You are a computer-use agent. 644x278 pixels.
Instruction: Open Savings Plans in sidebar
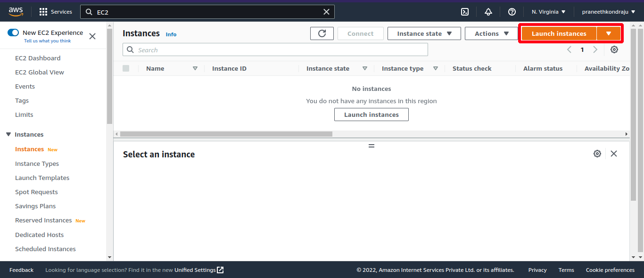pos(35,206)
